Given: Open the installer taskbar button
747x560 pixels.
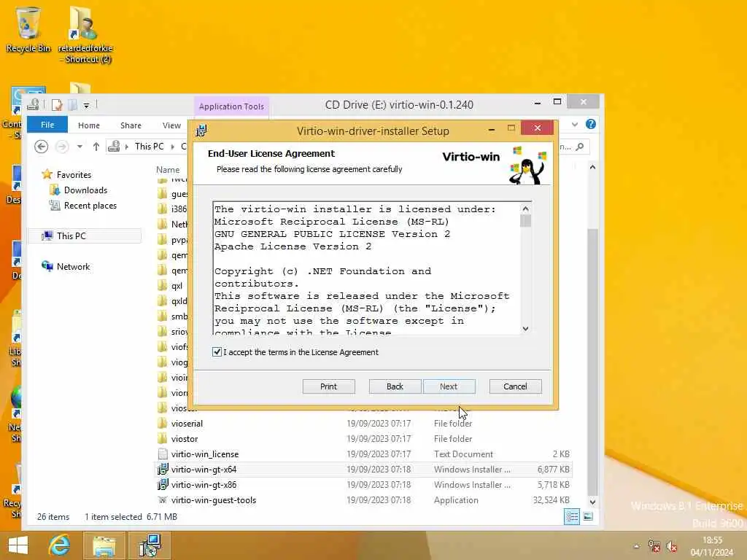Looking at the screenshot, I should coord(149,545).
